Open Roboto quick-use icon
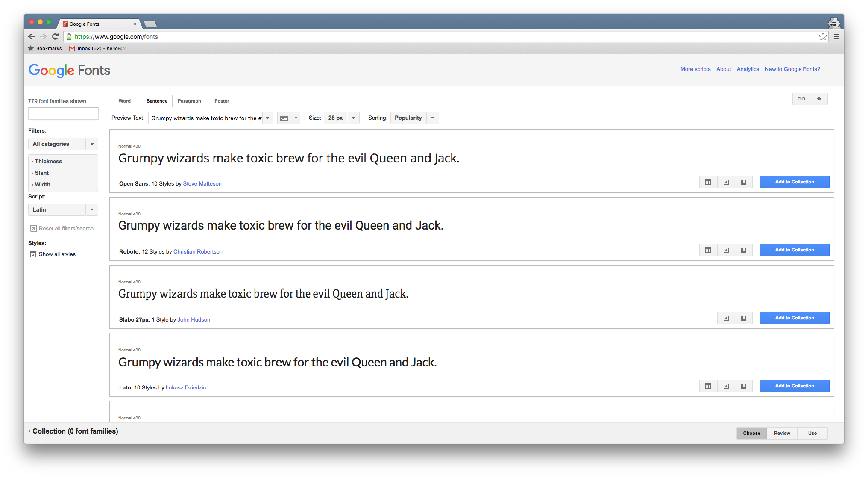The image size is (868, 478). click(726, 250)
